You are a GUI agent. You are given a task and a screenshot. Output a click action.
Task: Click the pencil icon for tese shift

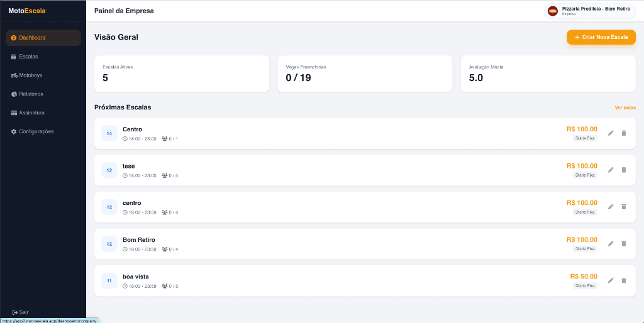(611, 170)
